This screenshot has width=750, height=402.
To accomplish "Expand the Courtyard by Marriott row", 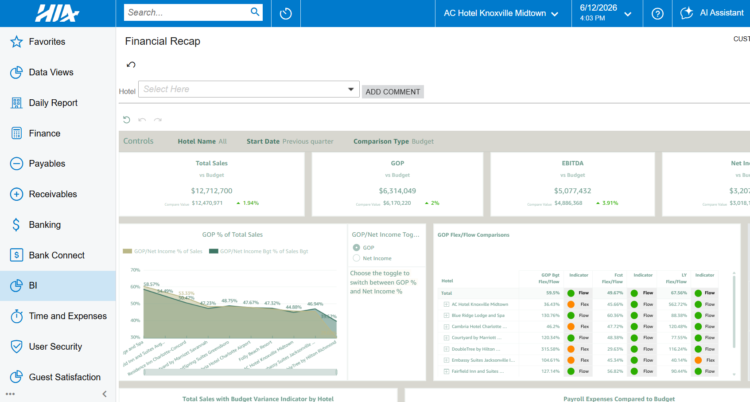I will click(x=446, y=338).
